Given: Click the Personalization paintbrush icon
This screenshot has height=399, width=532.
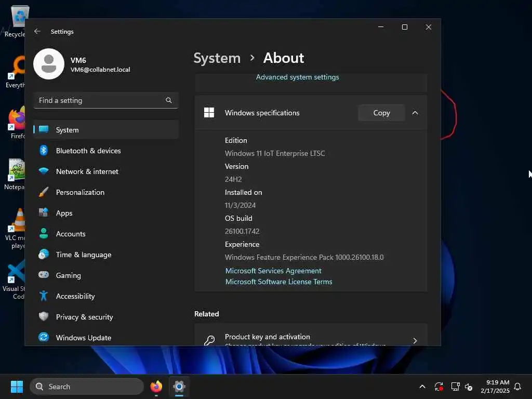Looking at the screenshot, I should 44,192.
